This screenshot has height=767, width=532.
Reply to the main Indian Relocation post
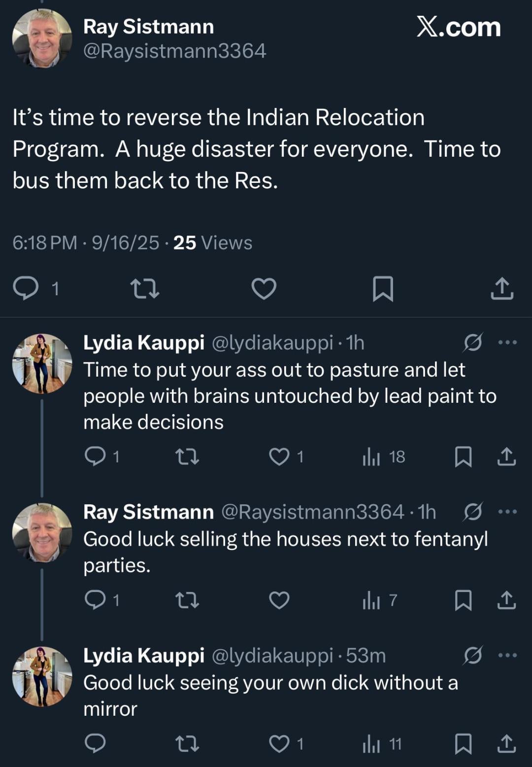point(26,288)
